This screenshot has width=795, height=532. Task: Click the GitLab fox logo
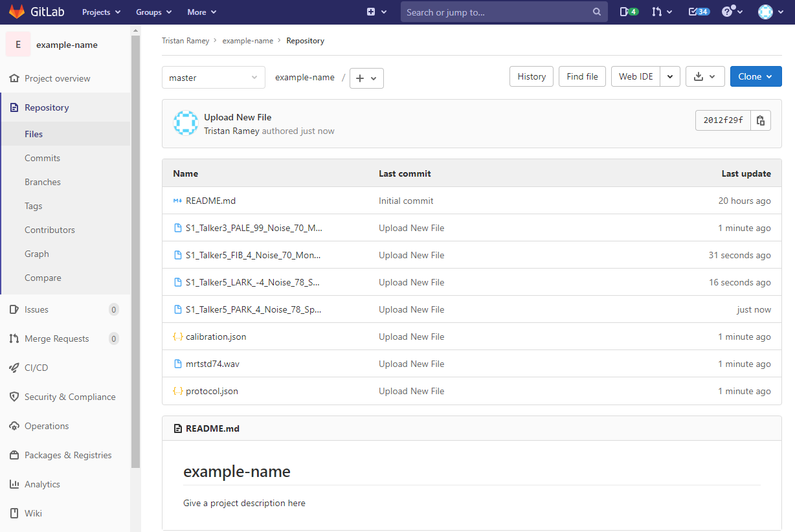(x=17, y=12)
